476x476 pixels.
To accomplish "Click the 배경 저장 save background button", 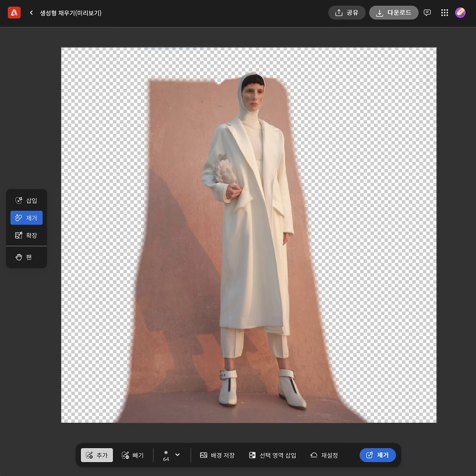I will click(x=218, y=455).
